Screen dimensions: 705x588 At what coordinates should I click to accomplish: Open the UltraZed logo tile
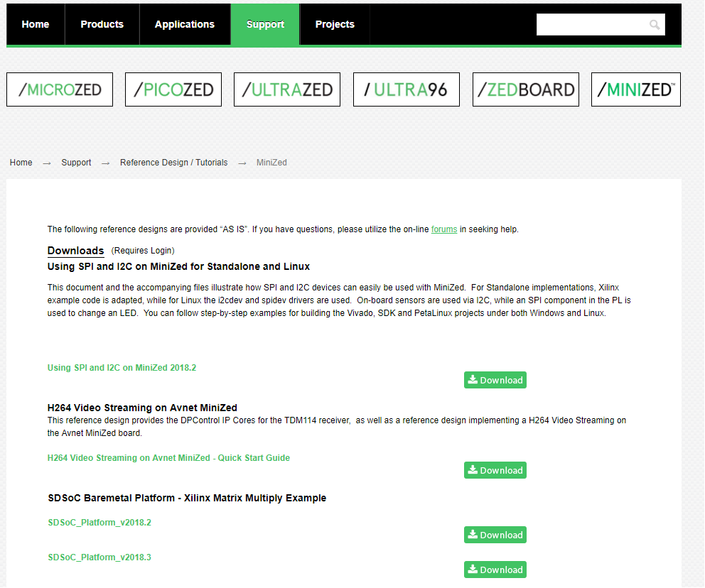pyautogui.click(x=287, y=89)
